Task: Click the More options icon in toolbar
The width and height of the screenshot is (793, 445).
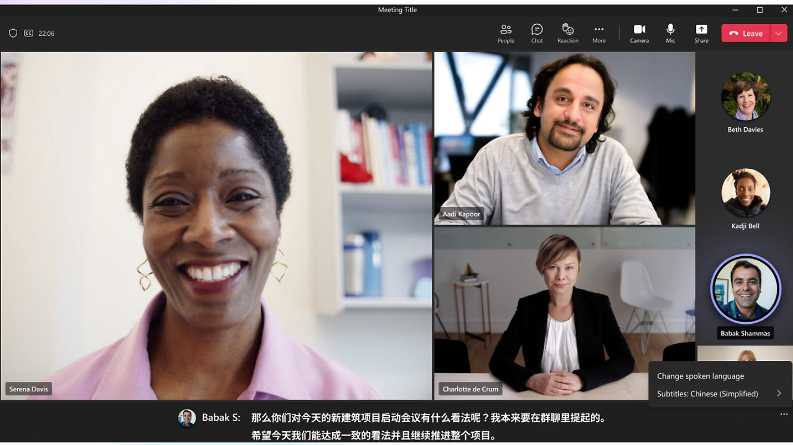Action: click(x=599, y=32)
